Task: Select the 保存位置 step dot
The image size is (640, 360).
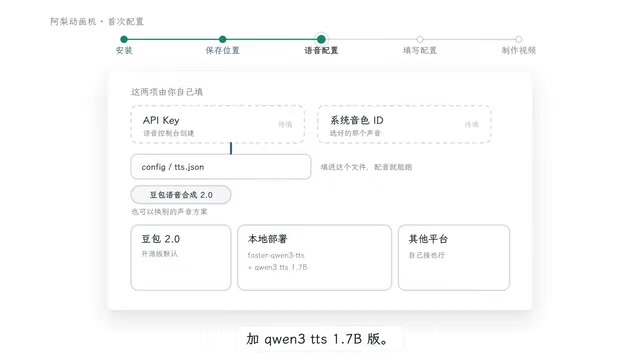Action: click(222, 39)
